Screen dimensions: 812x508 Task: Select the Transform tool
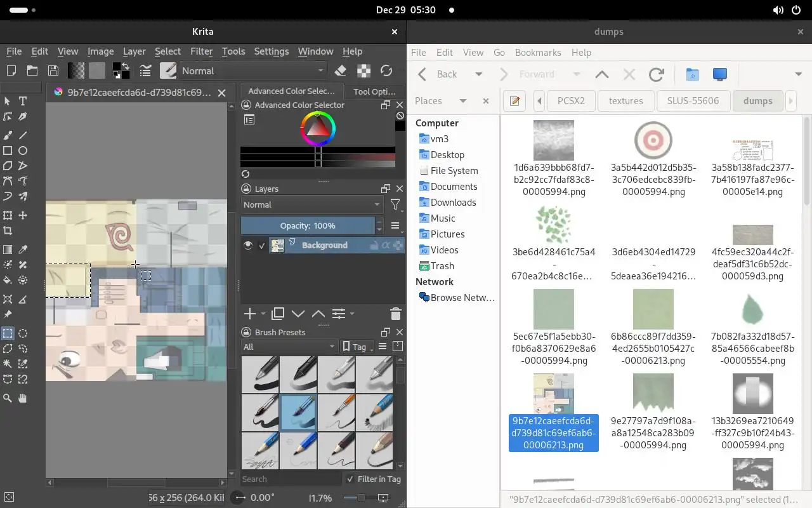(8, 215)
